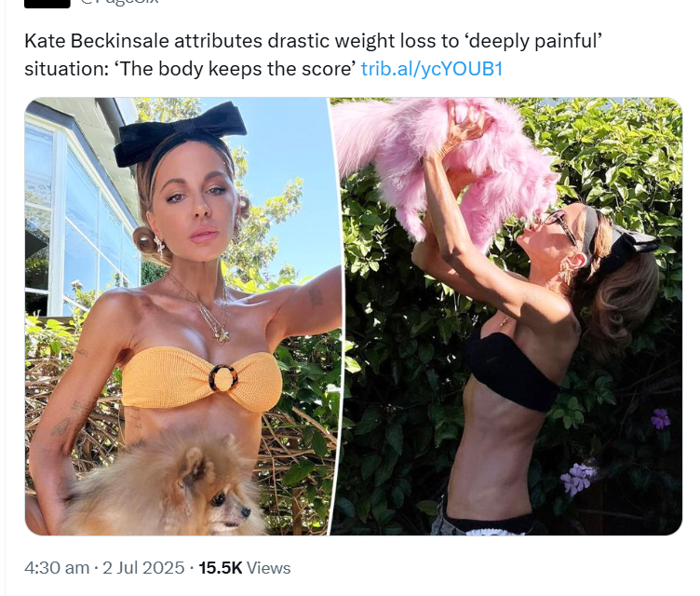Open the trib.al/ycYOUB1 link
Image resolution: width=700 pixels, height=596 pixels.
tap(432, 69)
